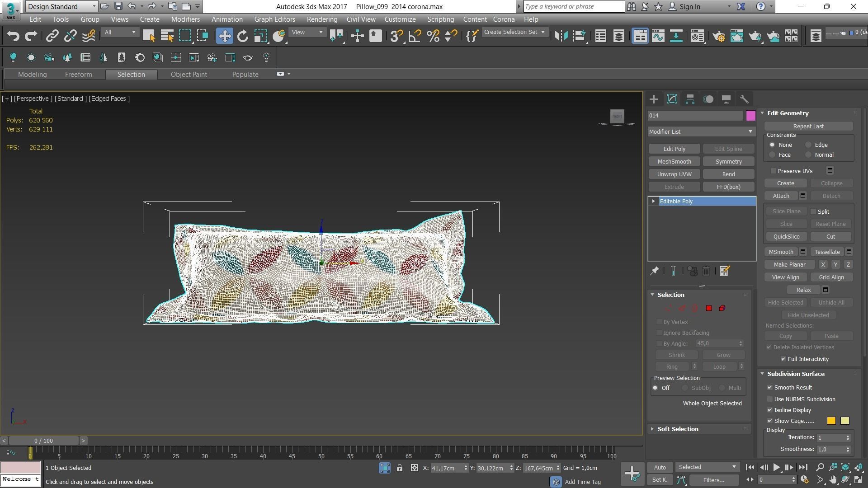Image resolution: width=868 pixels, height=488 pixels.
Task: Open the Design Standard workspace dropdown
Action: 62,7
